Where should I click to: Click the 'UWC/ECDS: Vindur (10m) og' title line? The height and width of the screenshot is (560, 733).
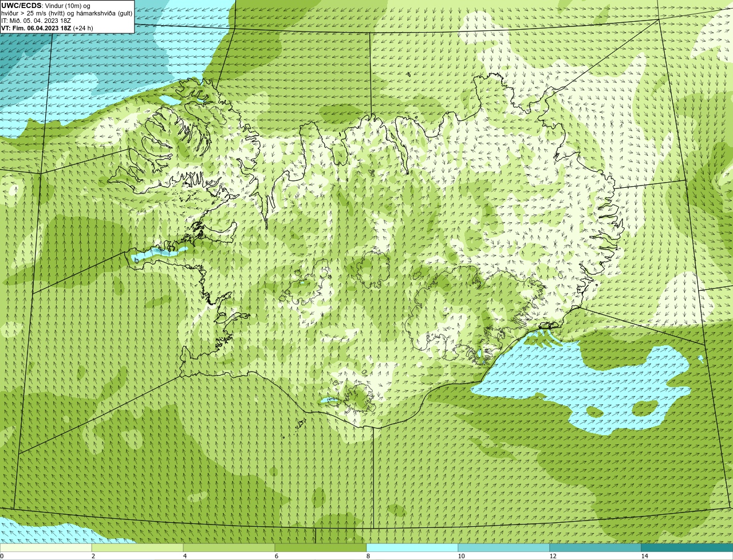tap(45, 6)
